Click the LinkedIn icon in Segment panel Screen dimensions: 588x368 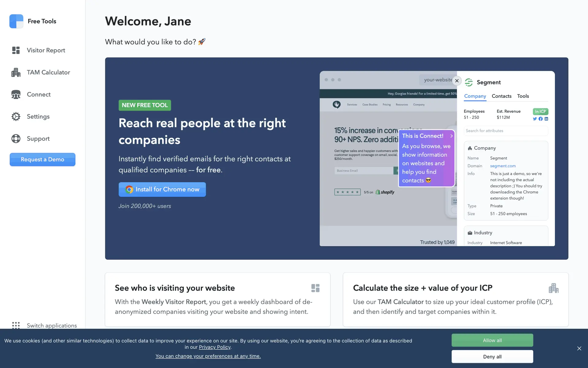click(546, 119)
